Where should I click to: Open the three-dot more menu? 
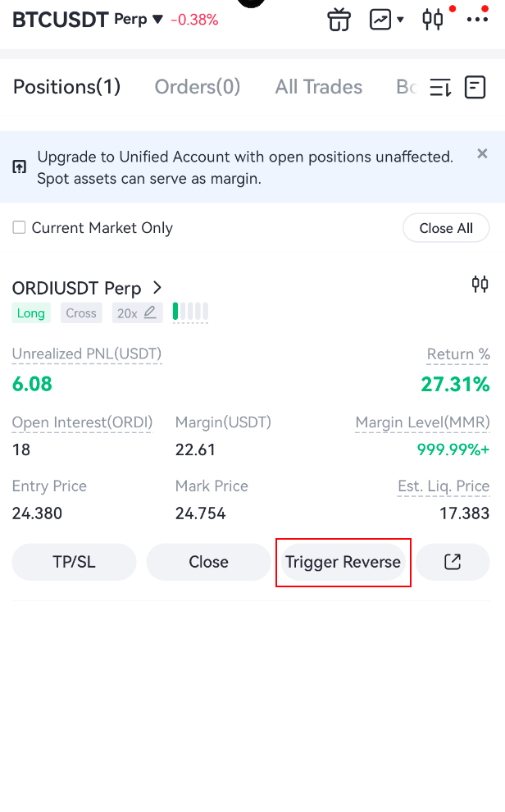477,19
